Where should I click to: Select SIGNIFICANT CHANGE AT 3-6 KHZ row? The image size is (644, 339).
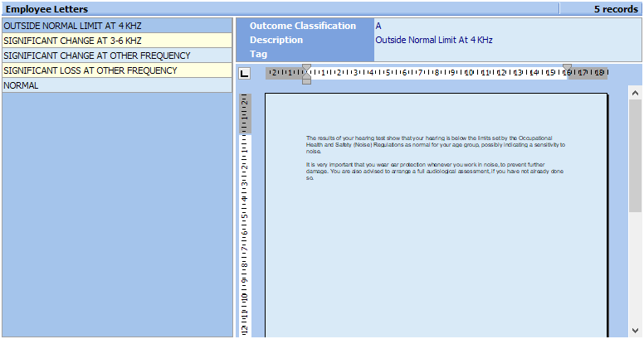pyautogui.click(x=117, y=41)
